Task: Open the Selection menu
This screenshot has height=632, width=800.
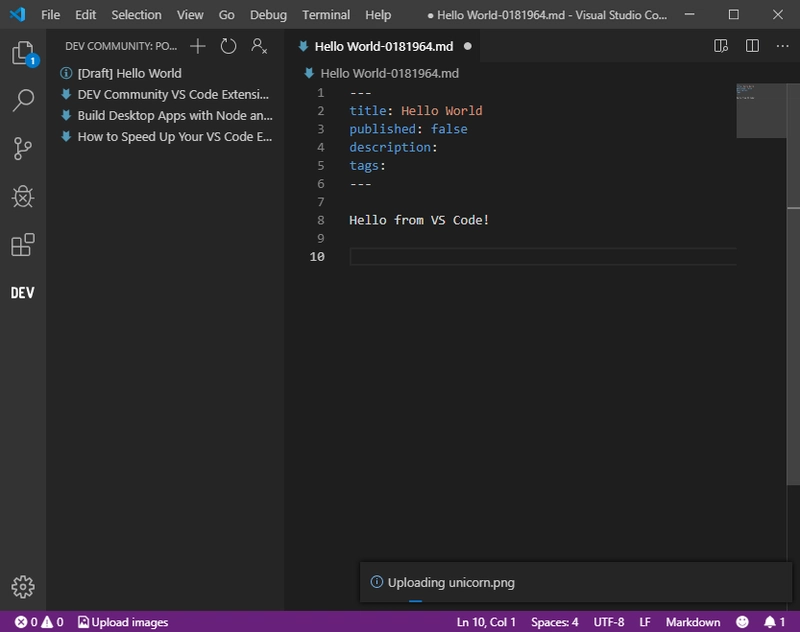Action: click(136, 15)
